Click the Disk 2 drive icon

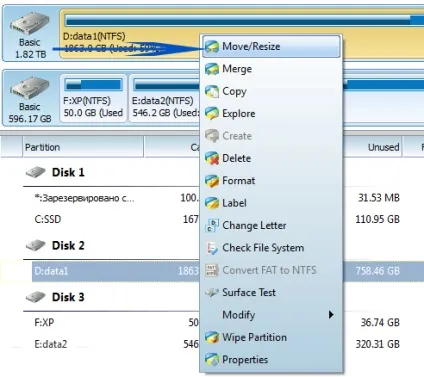[x=36, y=245]
